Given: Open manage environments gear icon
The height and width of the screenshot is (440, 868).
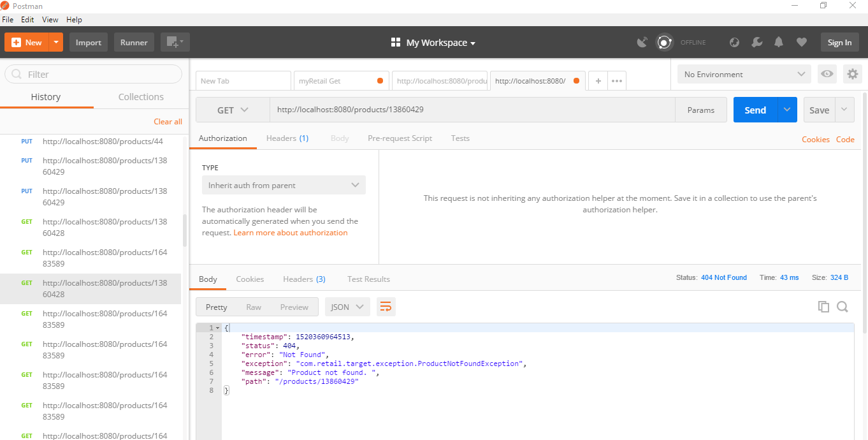Looking at the screenshot, I should (x=852, y=74).
